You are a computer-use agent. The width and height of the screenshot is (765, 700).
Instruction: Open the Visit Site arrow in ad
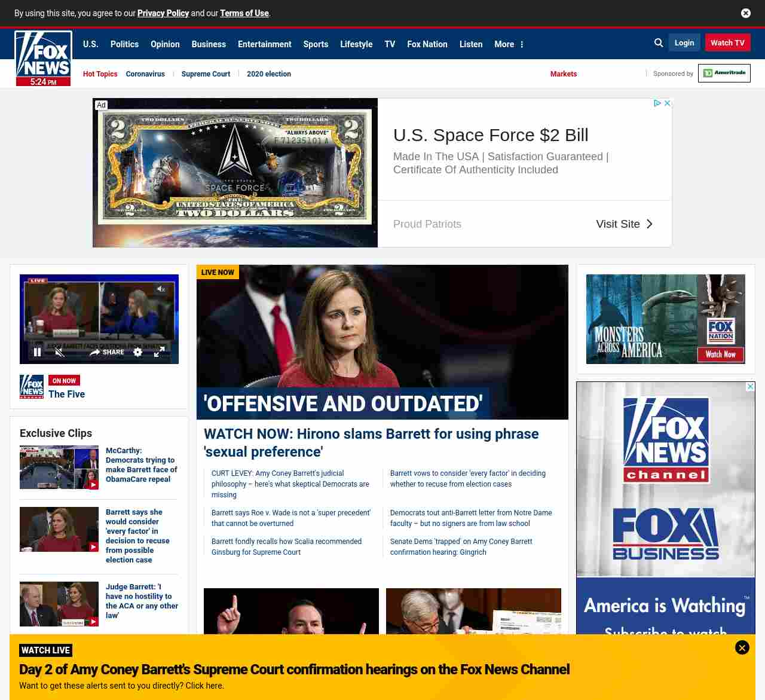pyautogui.click(x=649, y=224)
